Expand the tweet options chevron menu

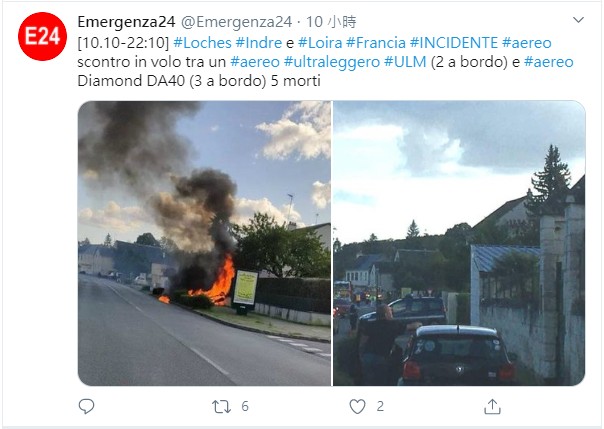pyautogui.click(x=579, y=20)
